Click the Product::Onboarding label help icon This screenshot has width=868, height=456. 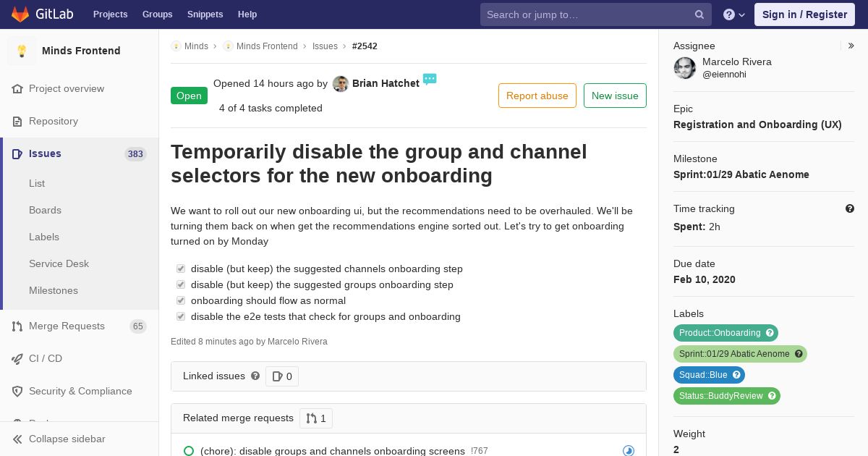point(770,333)
